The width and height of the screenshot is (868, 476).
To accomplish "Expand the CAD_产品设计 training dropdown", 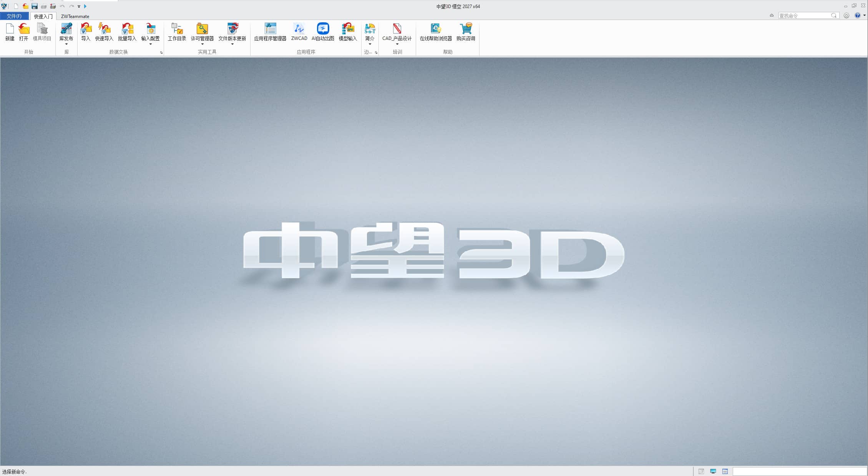I will click(397, 44).
